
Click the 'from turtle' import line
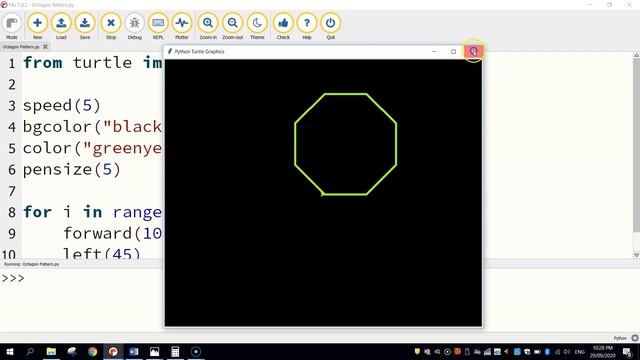click(93, 63)
